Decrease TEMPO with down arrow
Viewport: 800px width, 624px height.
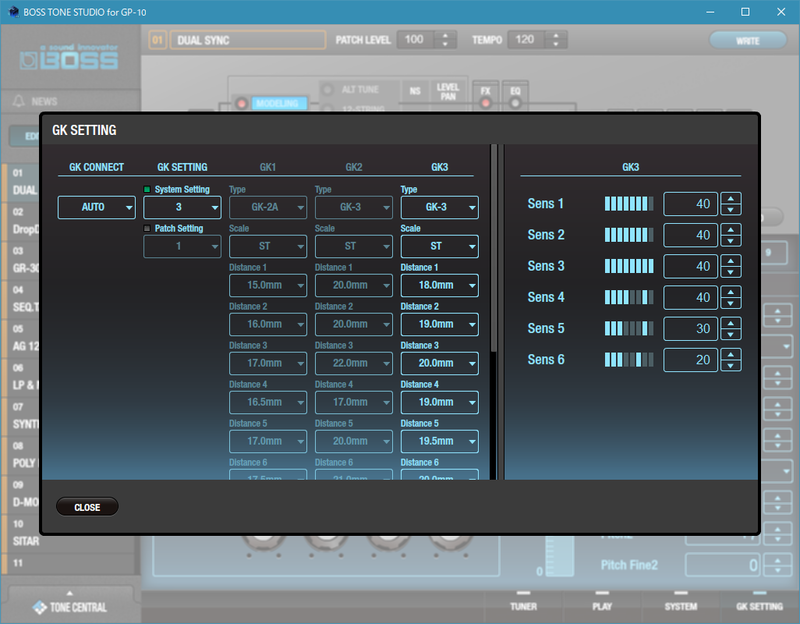point(556,44)
